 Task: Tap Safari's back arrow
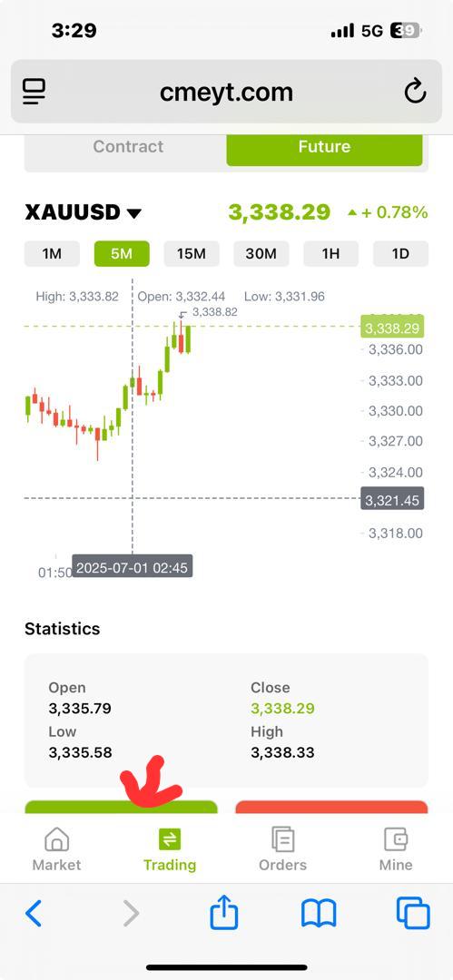click(x=34, y=913)
